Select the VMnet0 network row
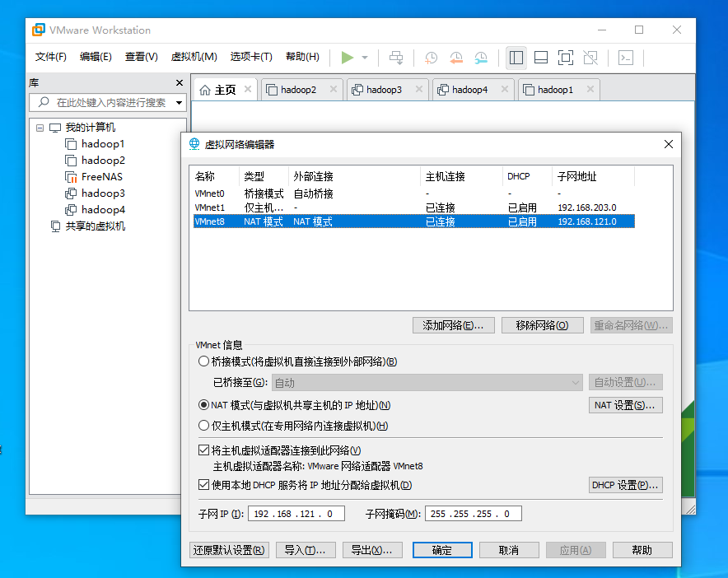728x578 pixels. coord(413,193)
